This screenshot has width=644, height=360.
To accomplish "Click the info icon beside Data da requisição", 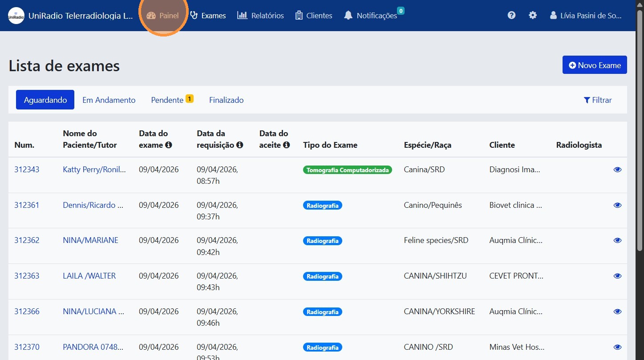I will coord(240,145).
